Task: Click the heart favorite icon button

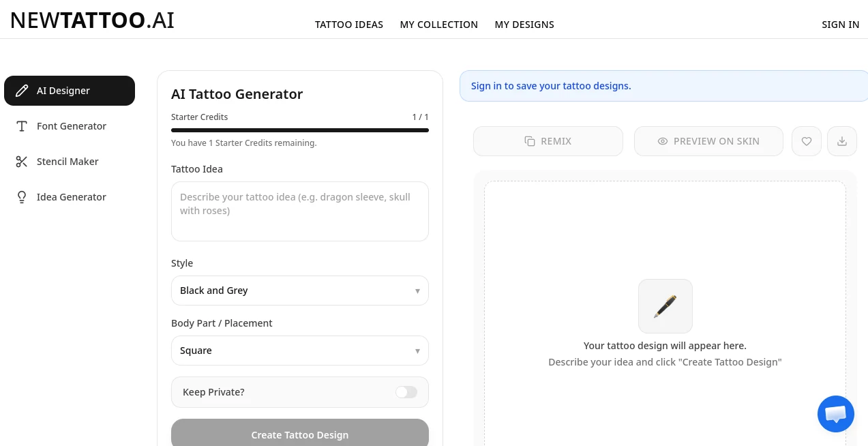Action: (807, 141)
